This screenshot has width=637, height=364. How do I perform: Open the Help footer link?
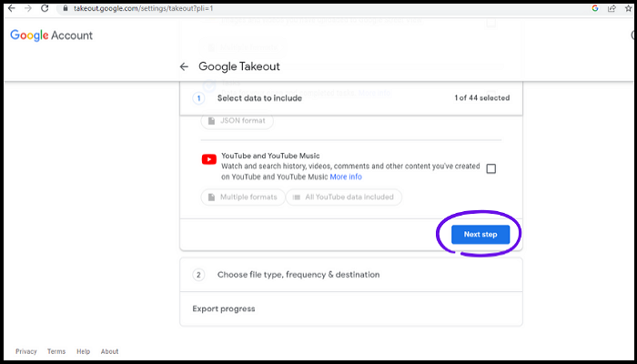tap(83, 351)
